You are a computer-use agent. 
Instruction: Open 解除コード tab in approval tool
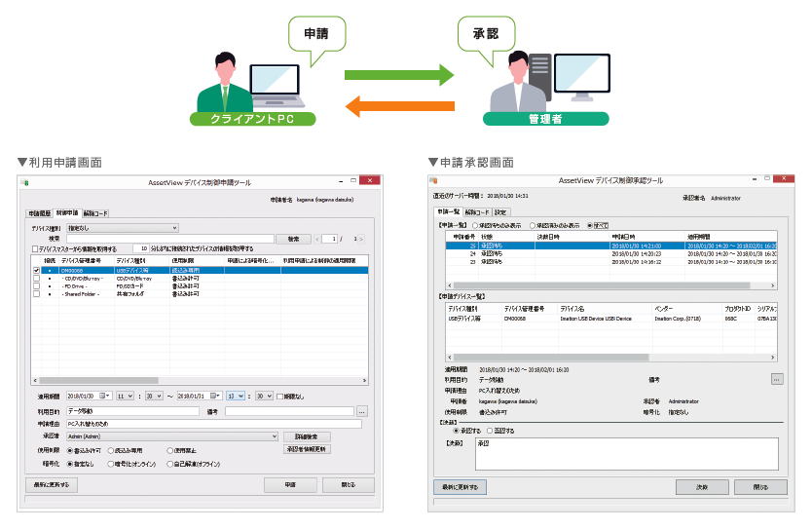click(x=477, y=212)
